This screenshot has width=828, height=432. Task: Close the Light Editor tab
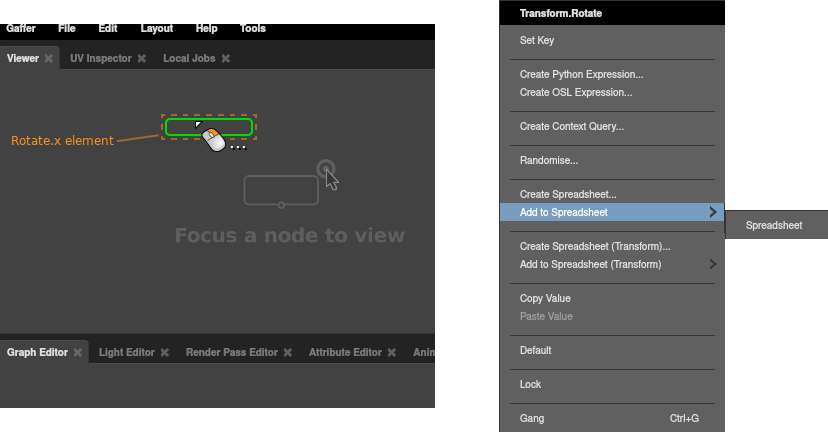[x=165, y=353]
